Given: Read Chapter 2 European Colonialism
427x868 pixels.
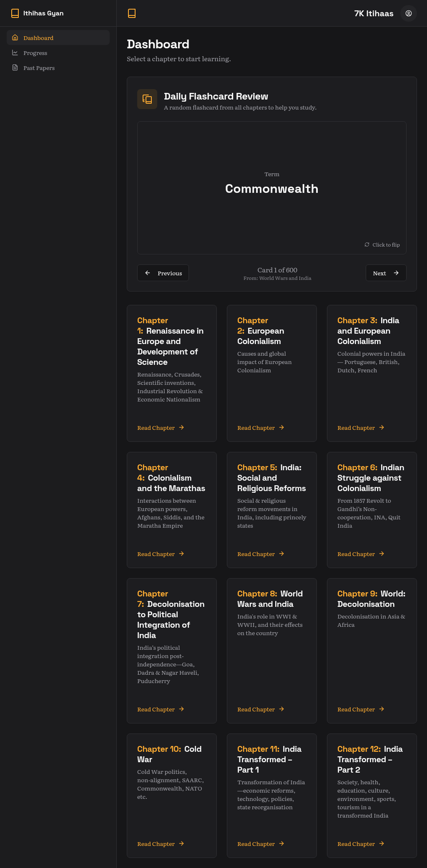Looking at the screenshot, I should coord(261,428).
